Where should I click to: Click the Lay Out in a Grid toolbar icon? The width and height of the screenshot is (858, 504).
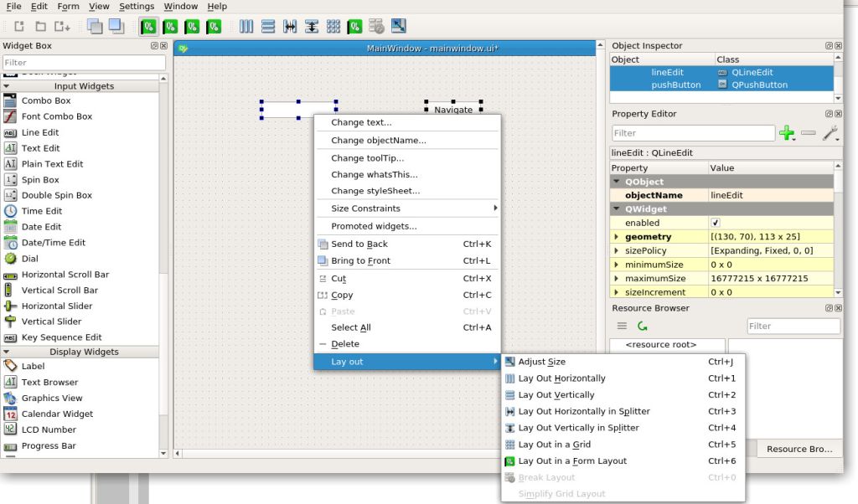(333, 27)
